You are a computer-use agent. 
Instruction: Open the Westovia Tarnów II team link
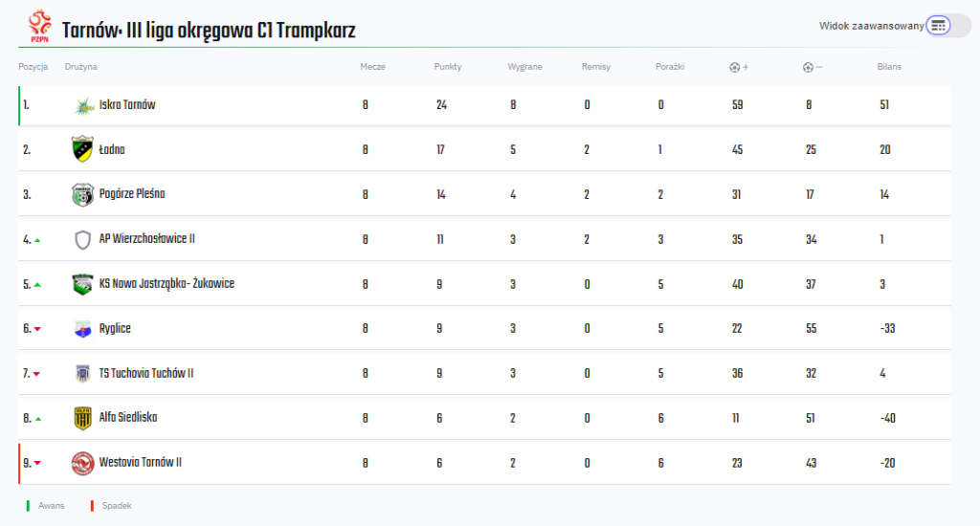click(140, 462)
